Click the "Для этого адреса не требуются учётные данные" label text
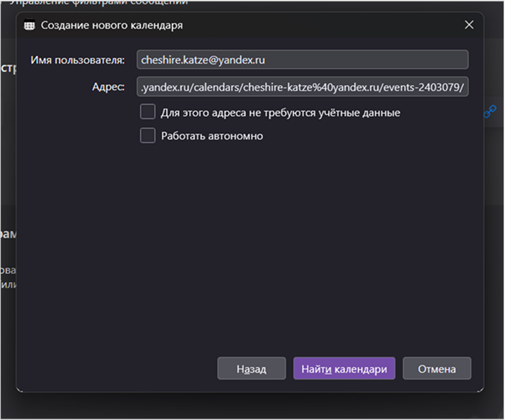This screenshot has height=420, width=505. coord(280,113)
